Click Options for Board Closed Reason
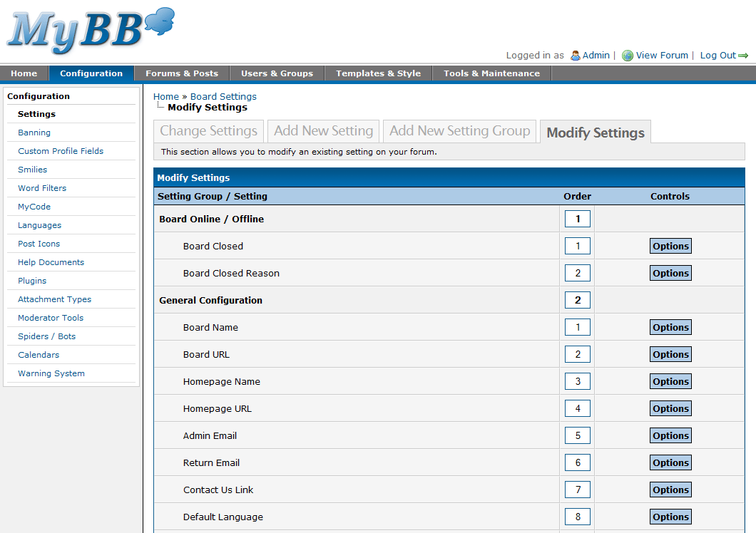This screenshot has height=533, width=756. pos(670,273)
